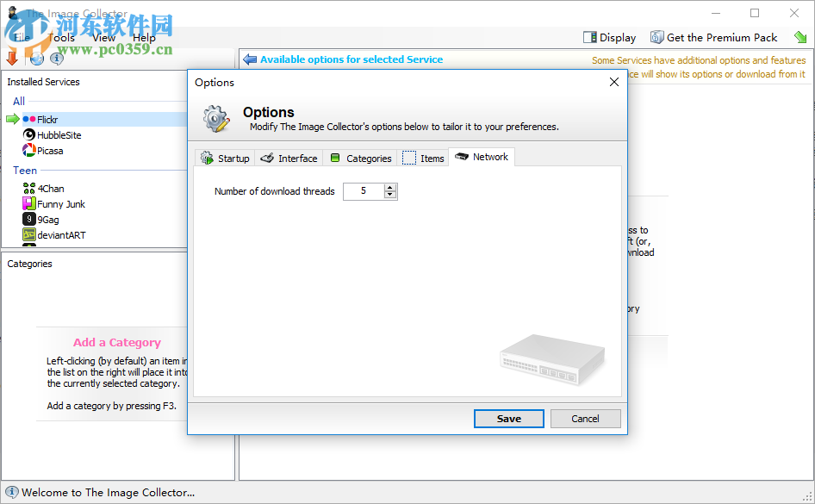This screenshot has width=815, height=504.
Task: Click the Flickr service icon
Action: (x=29, y=119)
